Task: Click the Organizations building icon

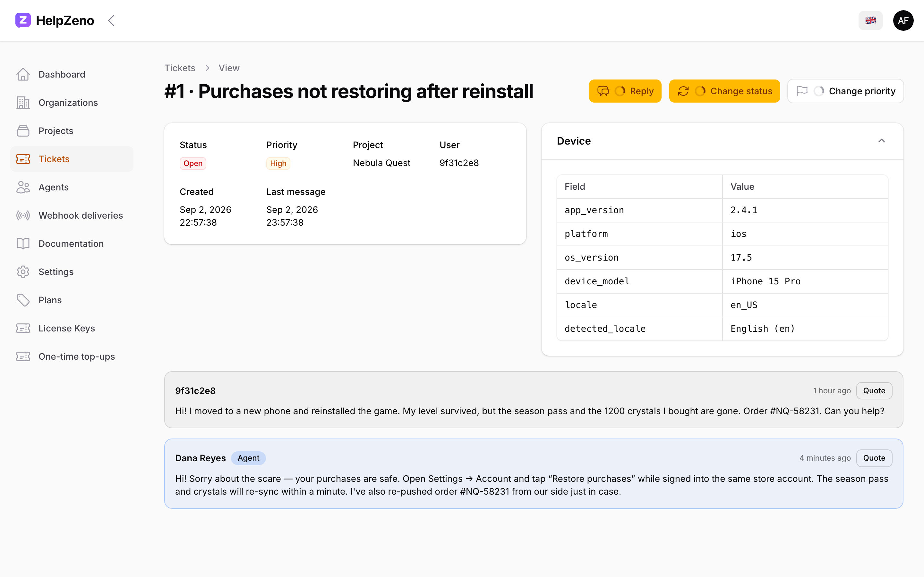Action: point(23,103)
